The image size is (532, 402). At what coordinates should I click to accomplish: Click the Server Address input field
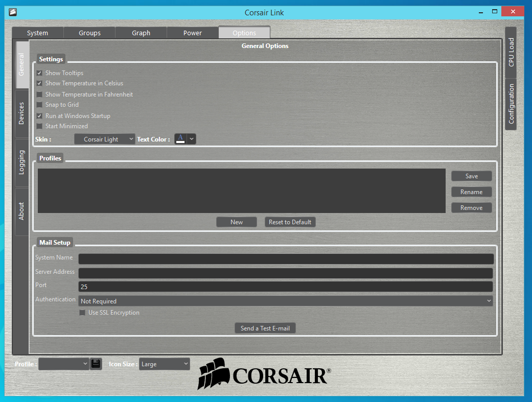click(x=286, y=273)
